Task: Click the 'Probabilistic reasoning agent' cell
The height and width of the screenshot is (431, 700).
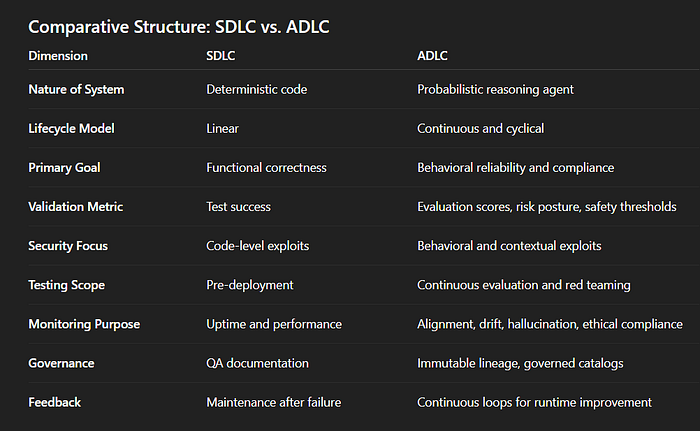Action: pos(495,89)
